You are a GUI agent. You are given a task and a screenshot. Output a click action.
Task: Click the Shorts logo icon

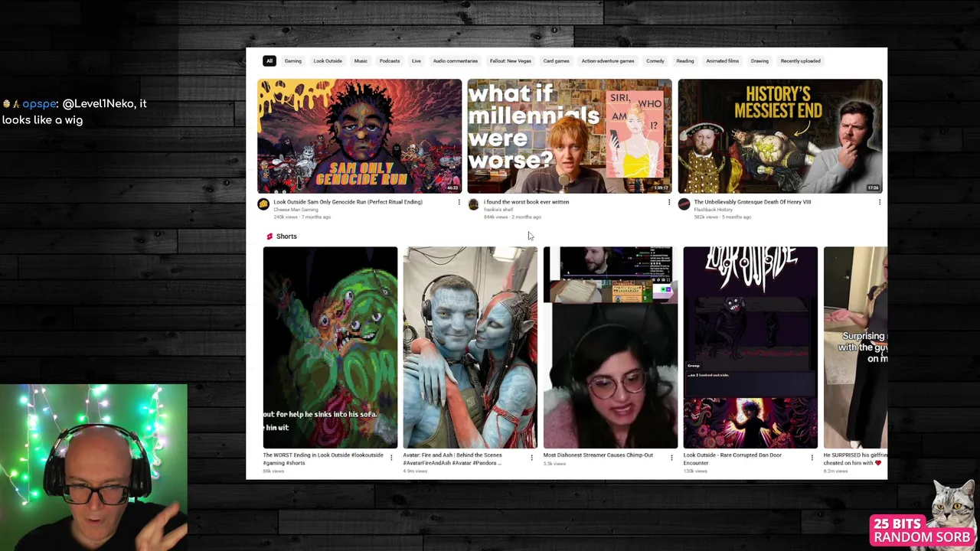click(x=269, y=236)
